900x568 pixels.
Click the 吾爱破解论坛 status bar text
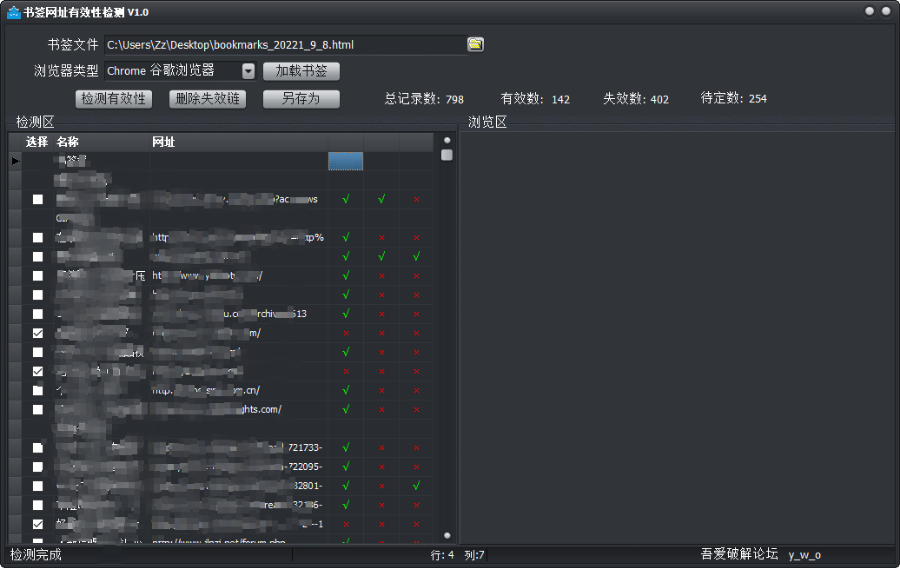[739, 554]
